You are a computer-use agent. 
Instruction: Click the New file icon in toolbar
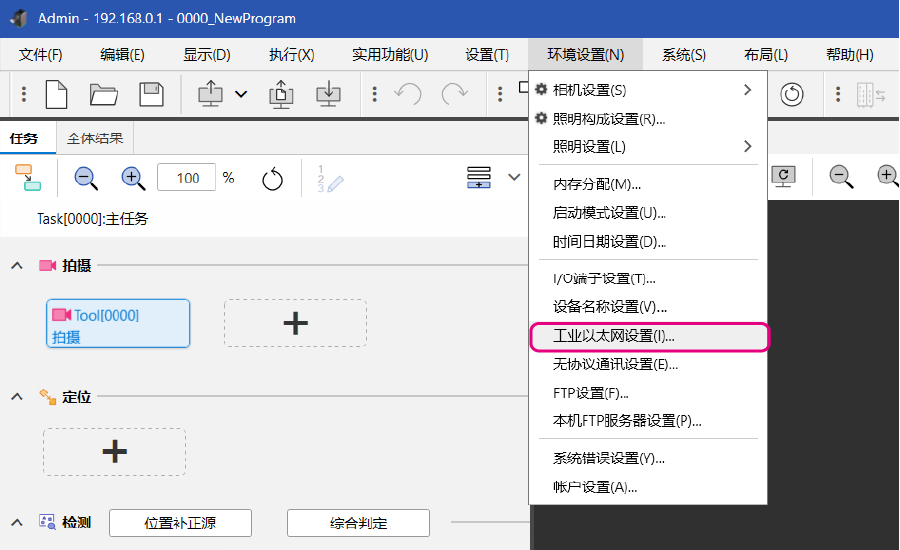(x=56, y=94)
